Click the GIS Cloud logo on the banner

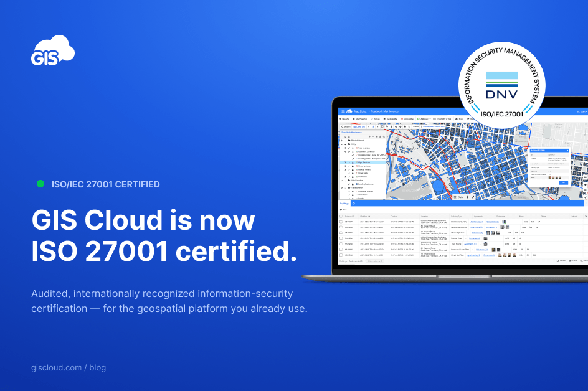[53, 50]
